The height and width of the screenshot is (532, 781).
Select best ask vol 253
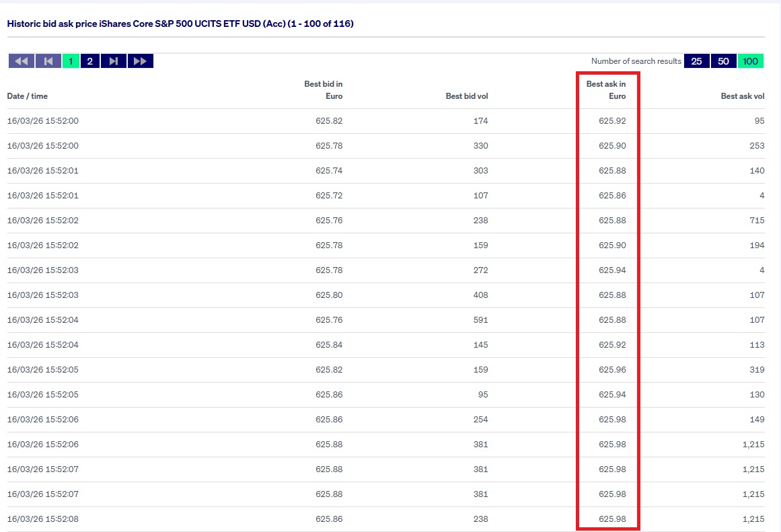click(757, 145)
